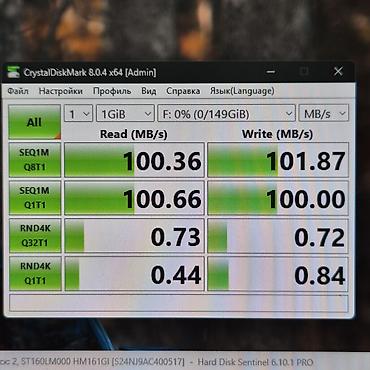Start the SEQ1M Q8T1 test

tap(35, 160)
